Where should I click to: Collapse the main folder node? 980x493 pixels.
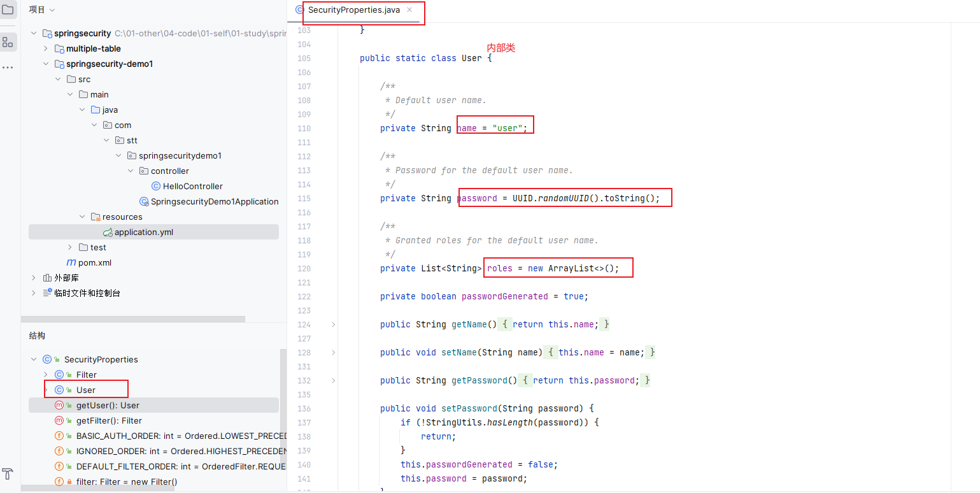point(70,94)
